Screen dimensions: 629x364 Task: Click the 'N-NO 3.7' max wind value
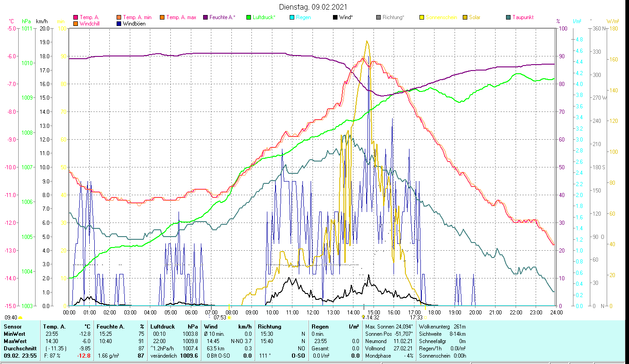242,341
